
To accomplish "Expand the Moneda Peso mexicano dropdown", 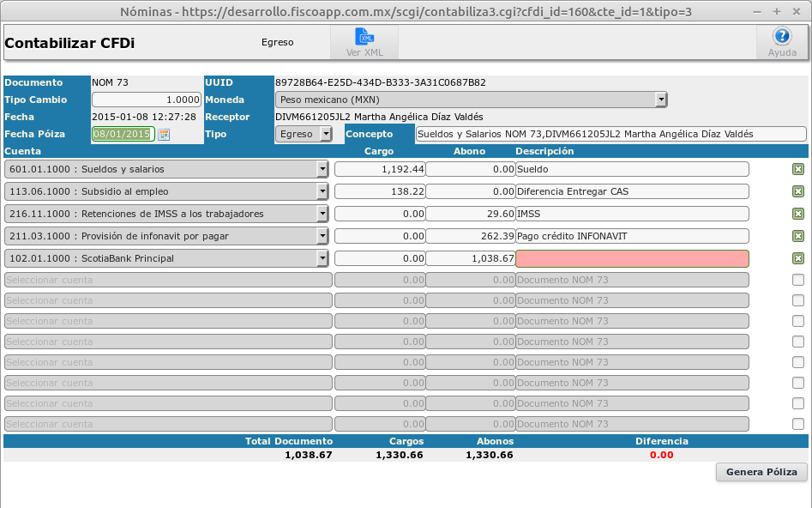I will pos(660,100).
